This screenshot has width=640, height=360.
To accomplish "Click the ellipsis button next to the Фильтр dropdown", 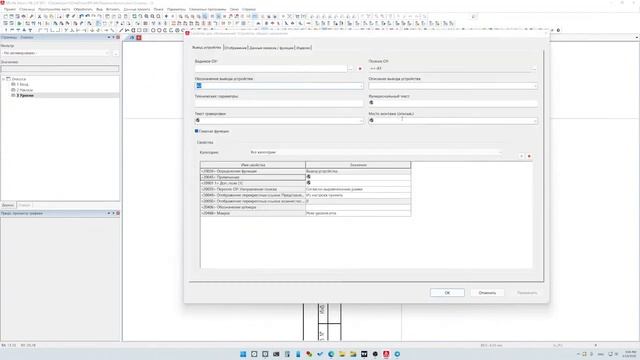I will click(x=116, y=53).
